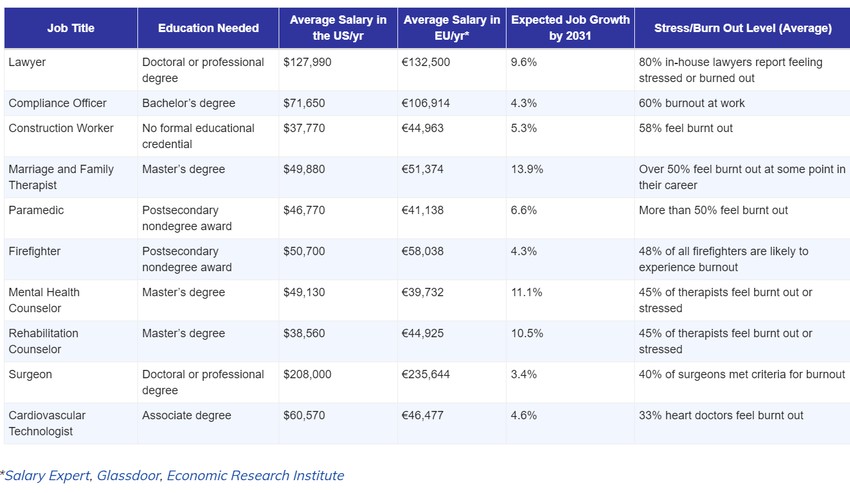Screen dimensions: 850x493
Task: Click the Rehabilitation Counselor cell
Action: pos(43,341)
